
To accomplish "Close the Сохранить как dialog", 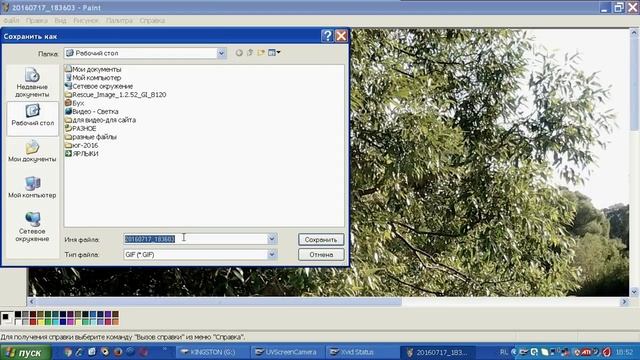I will click(341, 36).
